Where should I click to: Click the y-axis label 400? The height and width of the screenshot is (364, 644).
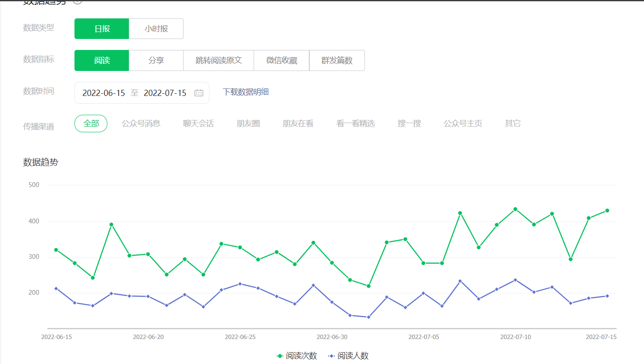[34, 221]
